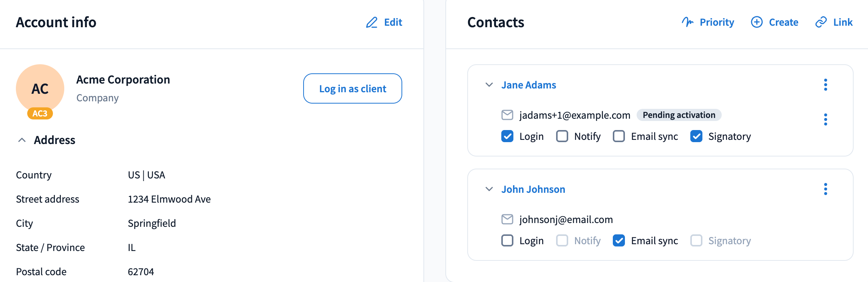Click envelope icon beside johnsonj@email.com
868x282 pixels.
[507, 219]
